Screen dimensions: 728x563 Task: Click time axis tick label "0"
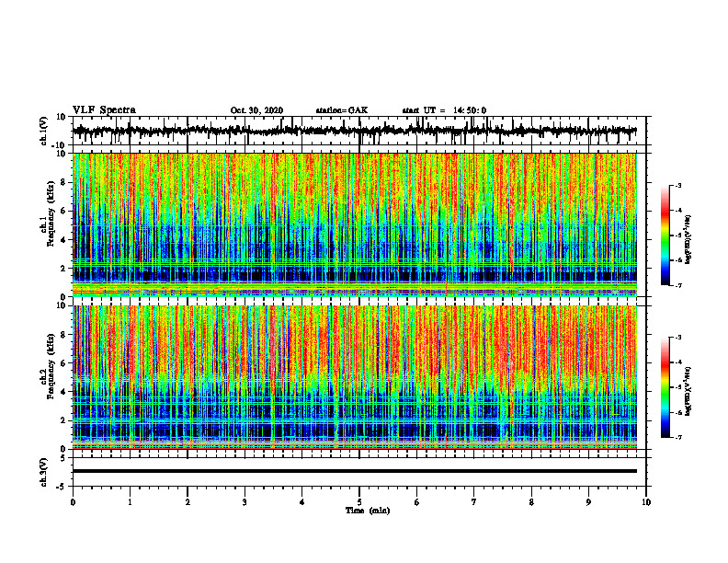(x=73, y=502)
